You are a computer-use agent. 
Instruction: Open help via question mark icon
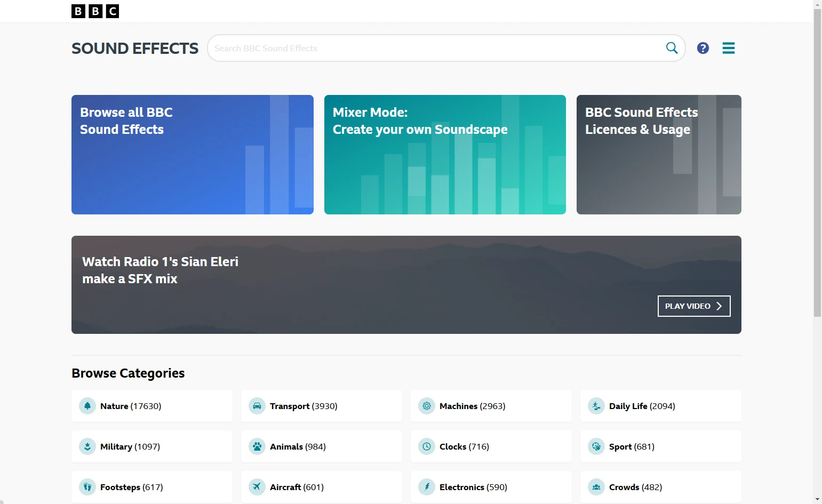[703, 48]
